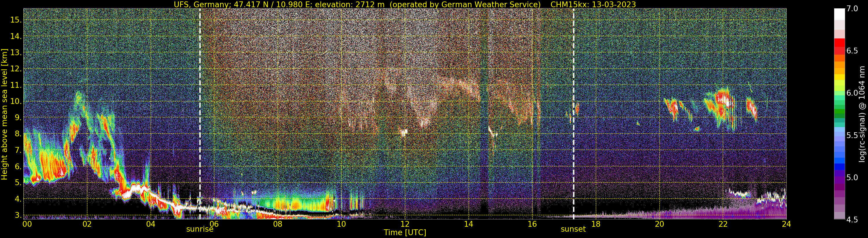This screenshot has height=238, width=868.
Task: Click the height tick label '14.'
Action: pyautogui.click(x=16, y=36)
